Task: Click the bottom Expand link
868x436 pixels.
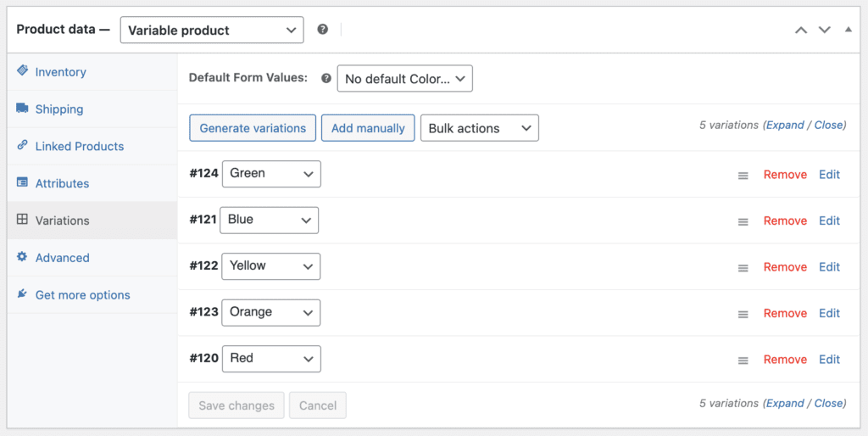Action: 784,403
